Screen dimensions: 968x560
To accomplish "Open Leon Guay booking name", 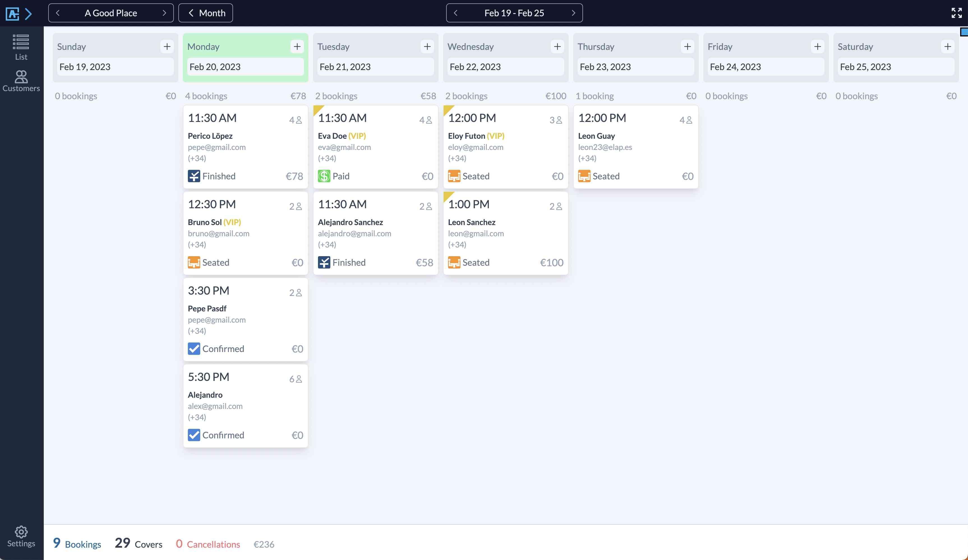I will 596,136.
